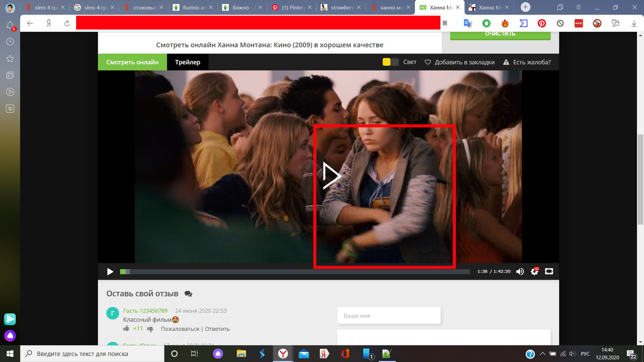The width and height of the screenshot is (644, 362).
Task: Mute the video player sound
Action: point(520,271)
